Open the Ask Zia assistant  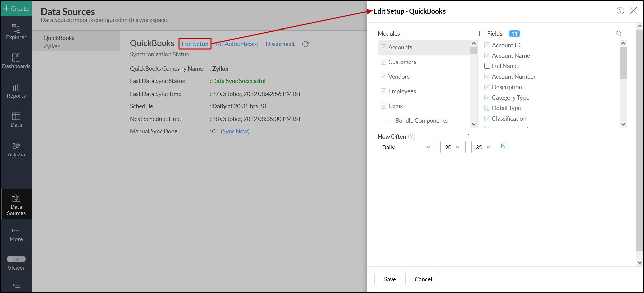tap(16, 150)
